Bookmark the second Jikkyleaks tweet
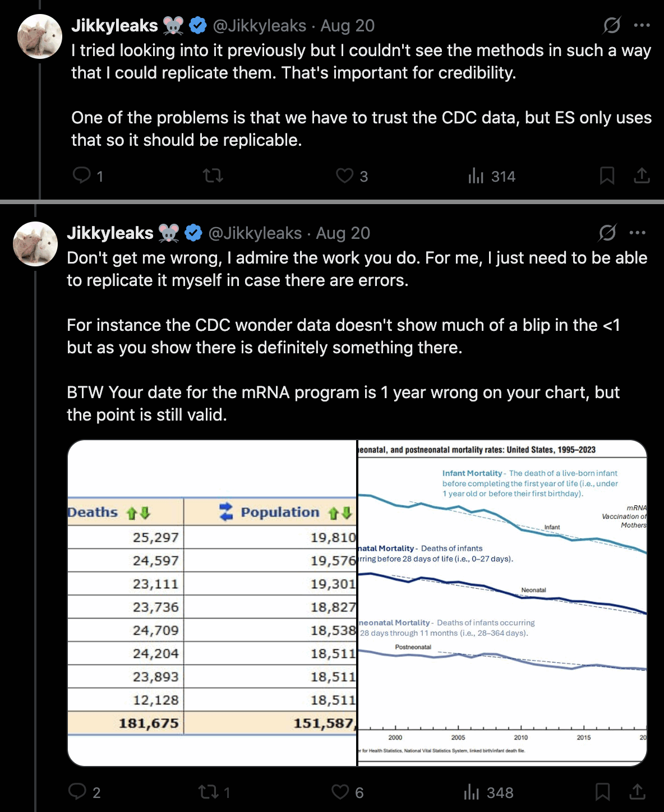 [x=602, y=792]
